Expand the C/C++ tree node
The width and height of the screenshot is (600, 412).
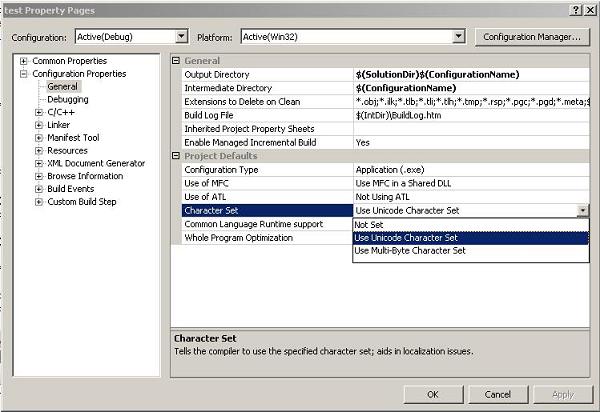(39, 112)
